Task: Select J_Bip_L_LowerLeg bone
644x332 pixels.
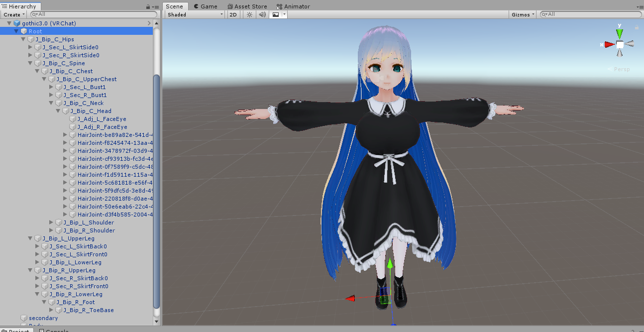Action: (75, 262)
